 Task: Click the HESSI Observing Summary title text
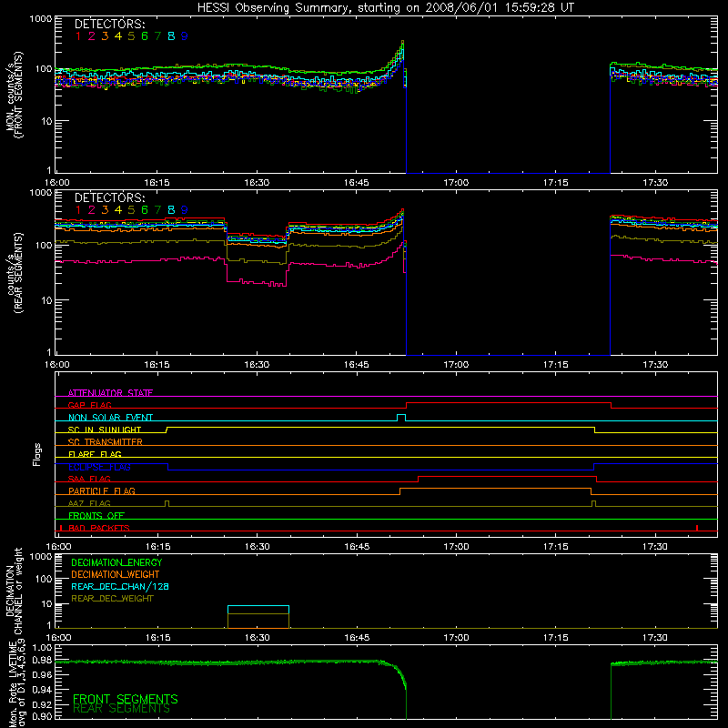[385, 8]
